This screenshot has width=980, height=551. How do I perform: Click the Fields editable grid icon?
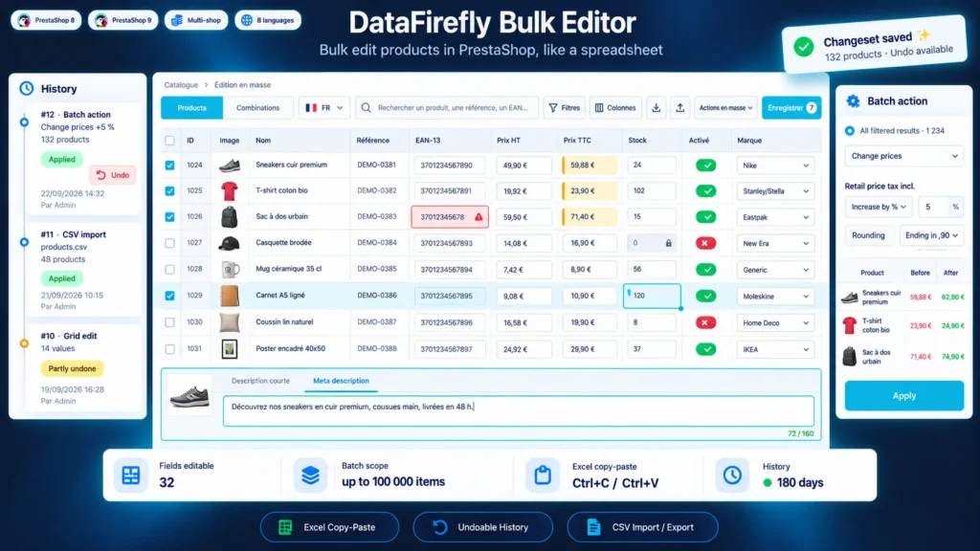[x=130, y=475]
